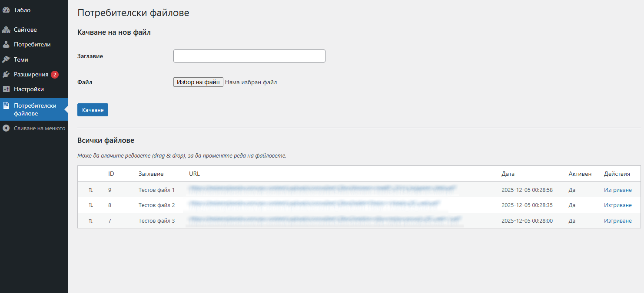Click the Табло dashboard icon
The height and width of the screenshot is (293, 644).
pos(6,10)
